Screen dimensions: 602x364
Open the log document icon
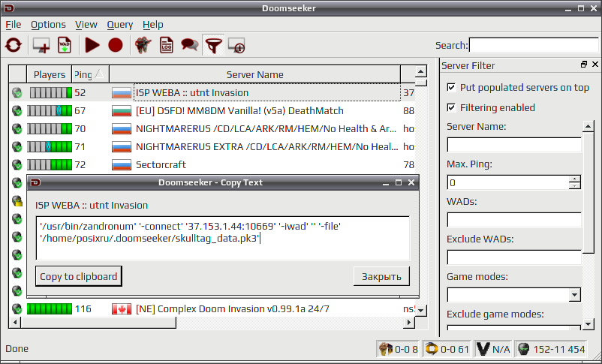166,45
